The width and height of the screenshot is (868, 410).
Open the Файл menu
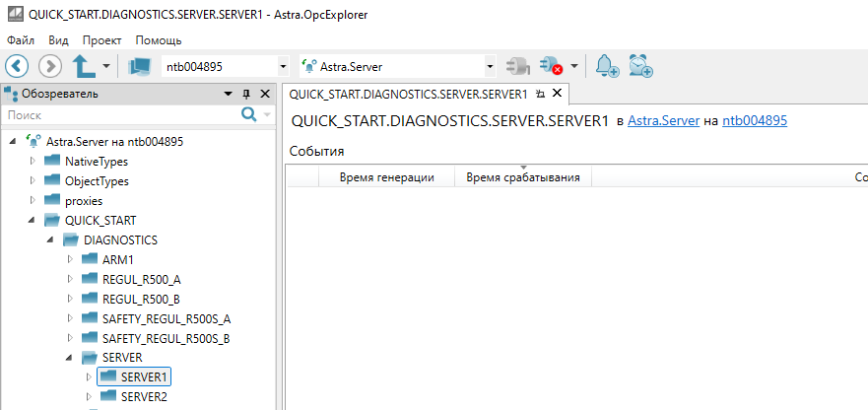pos(21,40)
